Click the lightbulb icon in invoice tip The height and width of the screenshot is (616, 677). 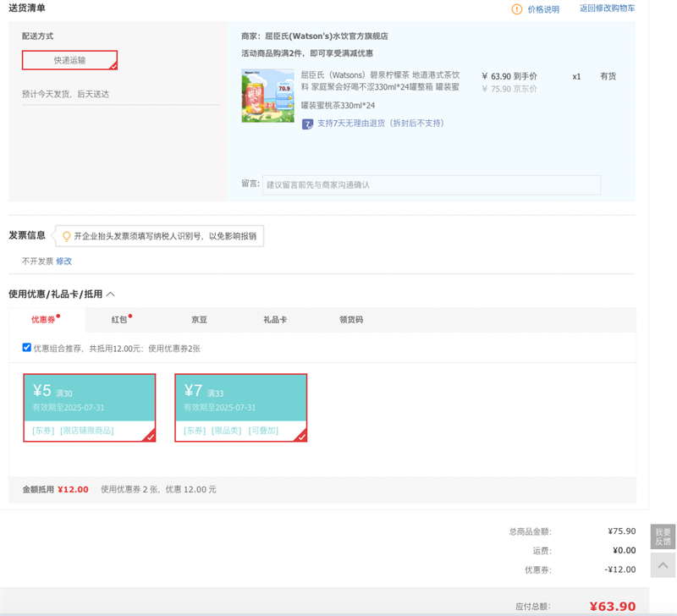66,236
